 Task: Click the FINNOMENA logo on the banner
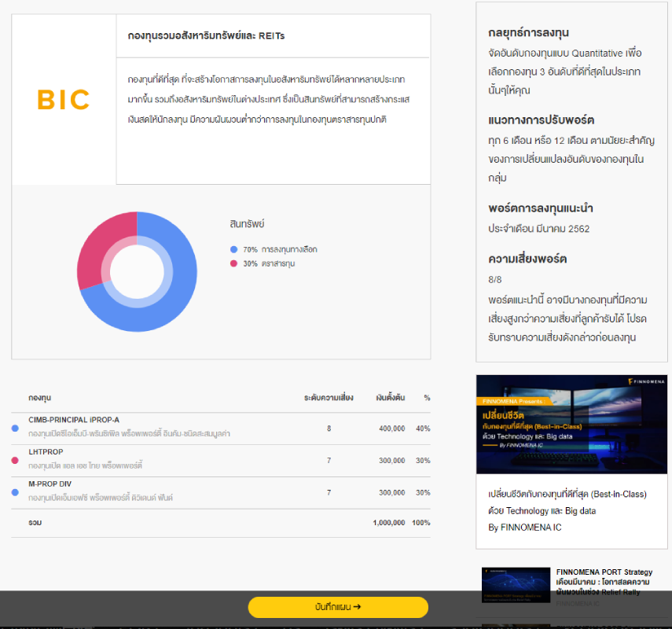[645, 382]
